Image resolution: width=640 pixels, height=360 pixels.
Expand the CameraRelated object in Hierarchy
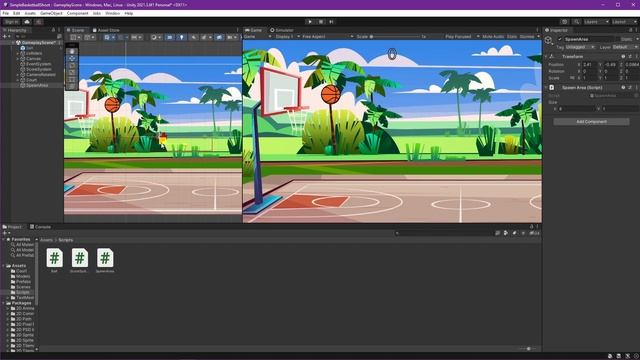point(17,74)
